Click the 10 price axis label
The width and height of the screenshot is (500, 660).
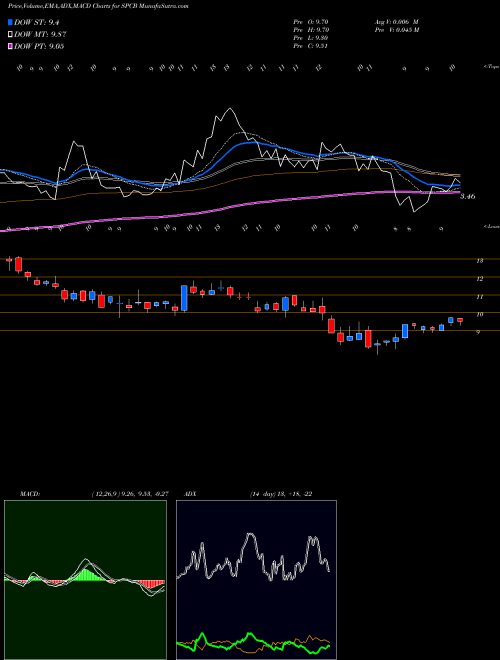point(479,314)
